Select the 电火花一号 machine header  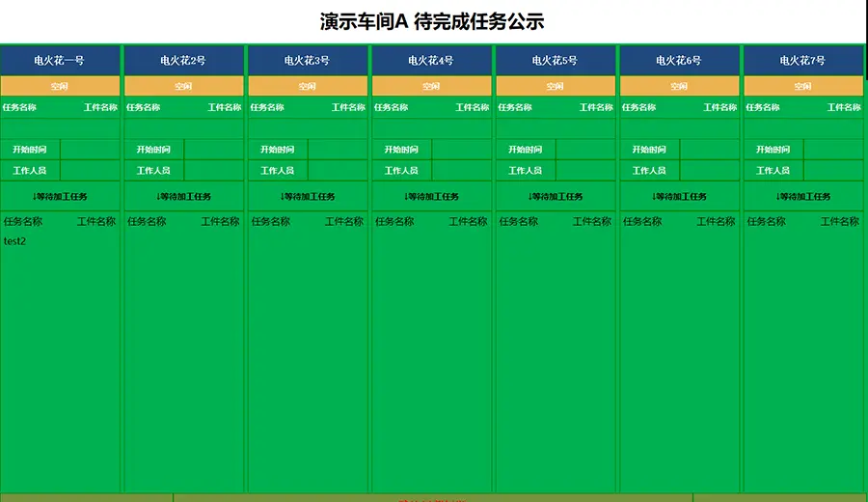click(60, 61)
